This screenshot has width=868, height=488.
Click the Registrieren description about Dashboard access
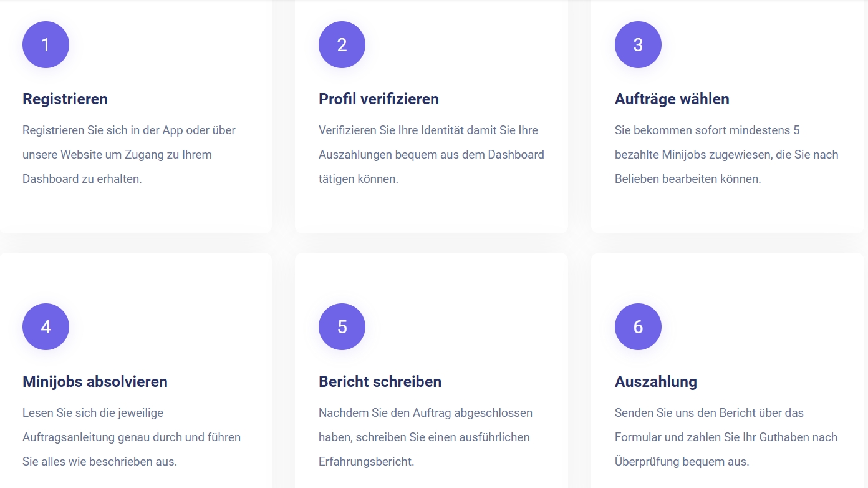[x=129, y=154]
